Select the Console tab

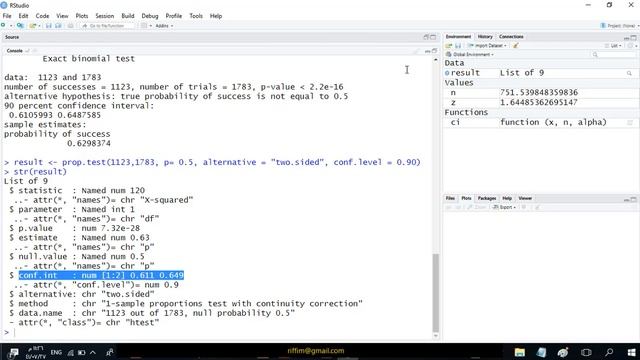coord(14,51)
